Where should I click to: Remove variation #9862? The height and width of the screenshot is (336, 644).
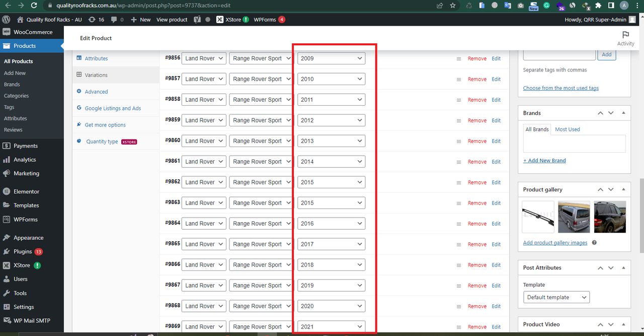click(477, 183)
